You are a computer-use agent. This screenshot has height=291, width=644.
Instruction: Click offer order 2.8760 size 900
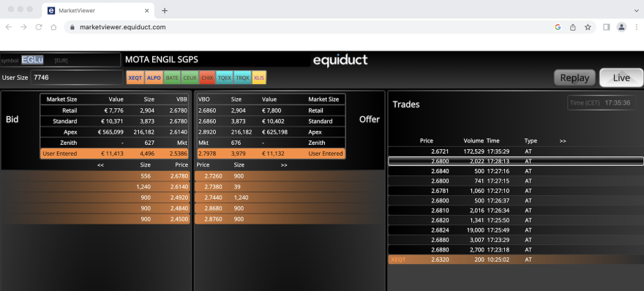coord(290,219)
